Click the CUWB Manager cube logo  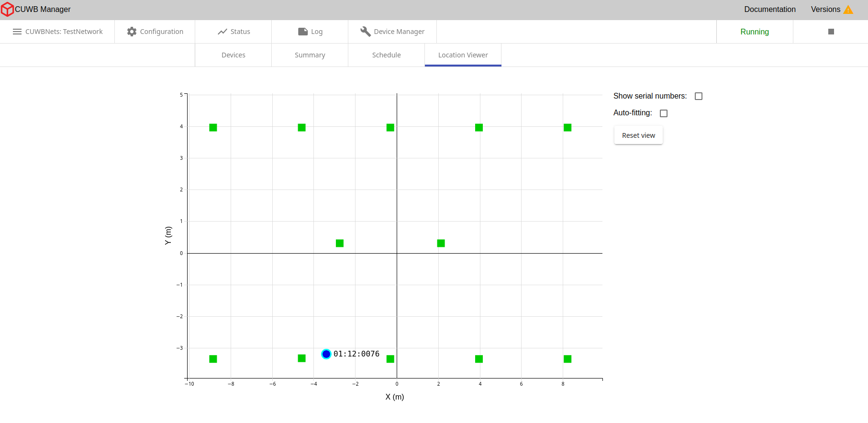click(7, 10)
